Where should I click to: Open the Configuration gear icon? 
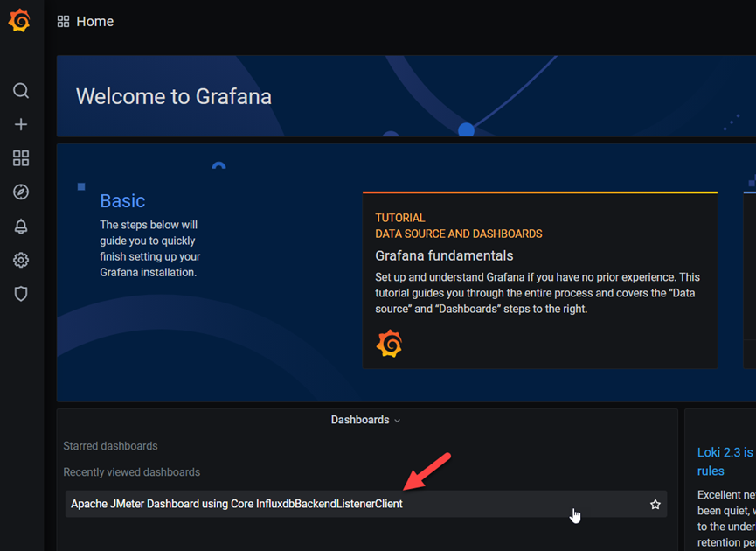[x=21, y=260]
